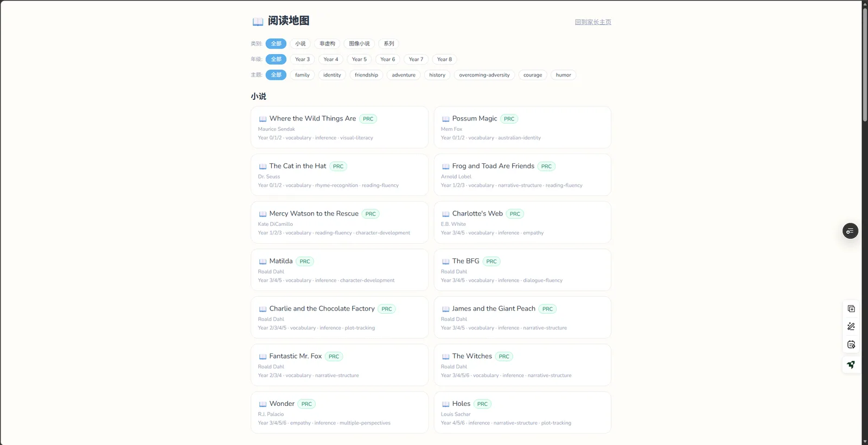This screenshot has width=868, height=445.
Task: Click book icon on Fantastic Mr. Fox card
Action: [263, 357]
